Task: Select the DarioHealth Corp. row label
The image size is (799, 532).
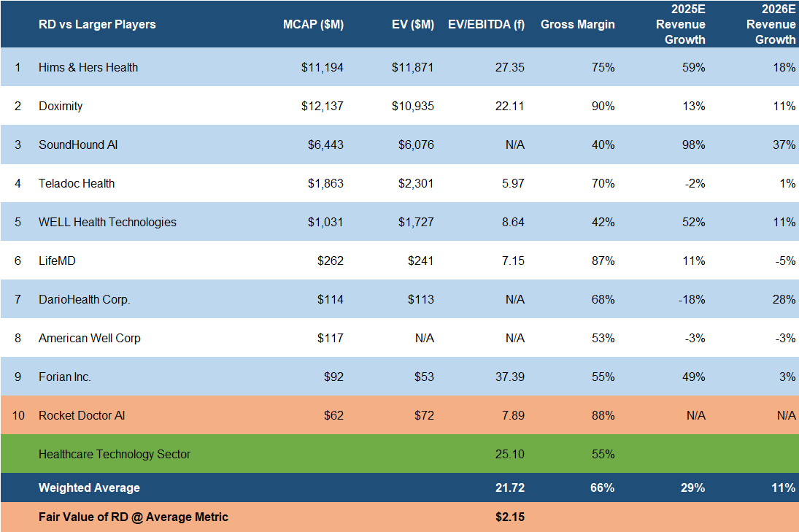Action: coord(85,299)
